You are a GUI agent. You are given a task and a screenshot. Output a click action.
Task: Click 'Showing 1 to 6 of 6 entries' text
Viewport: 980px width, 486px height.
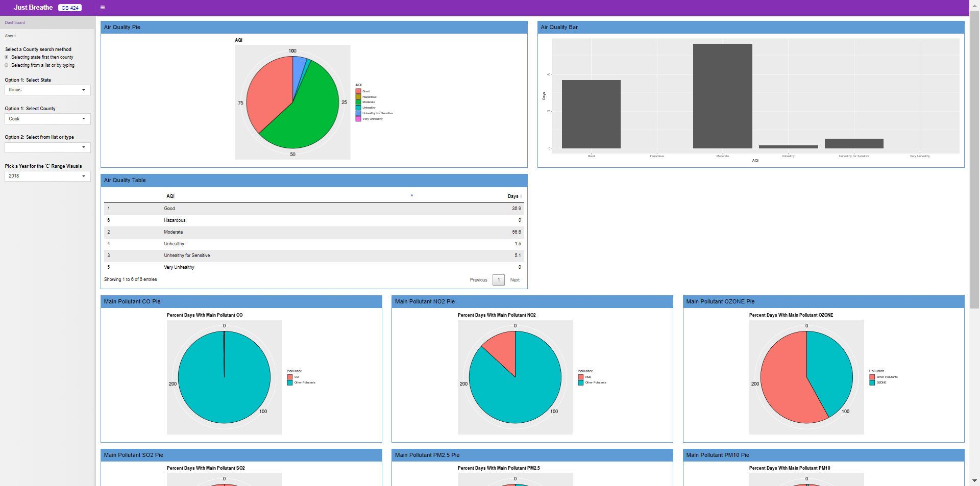(131, 279)
